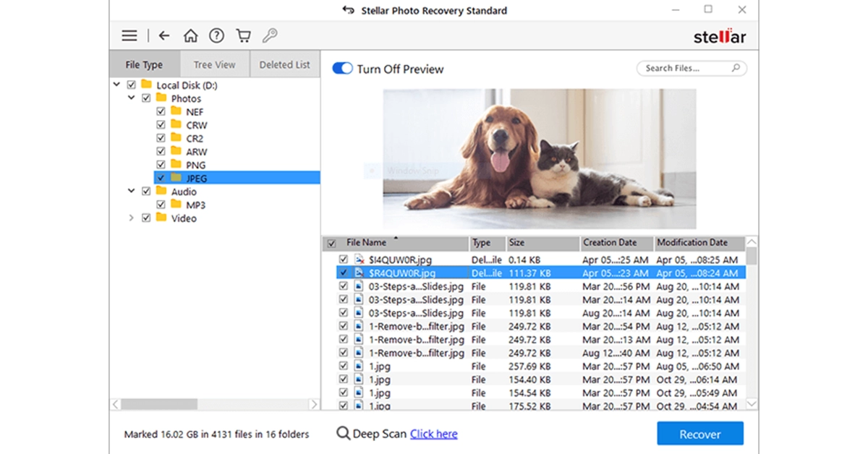Sort by the Modification Date column header

699,243
